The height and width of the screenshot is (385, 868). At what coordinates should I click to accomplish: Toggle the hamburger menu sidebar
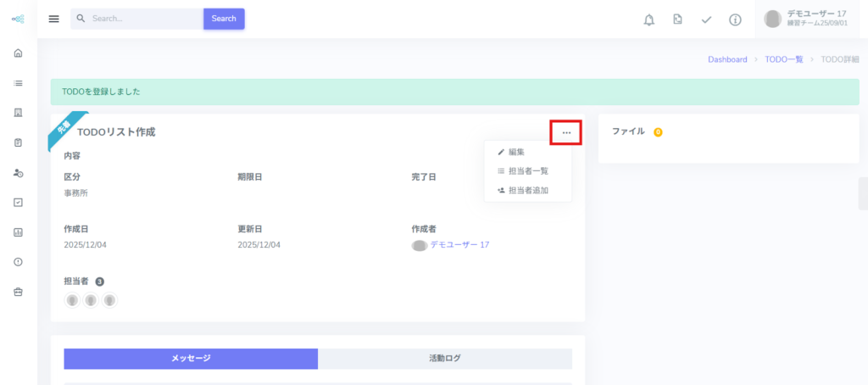(x=54, y=19)
